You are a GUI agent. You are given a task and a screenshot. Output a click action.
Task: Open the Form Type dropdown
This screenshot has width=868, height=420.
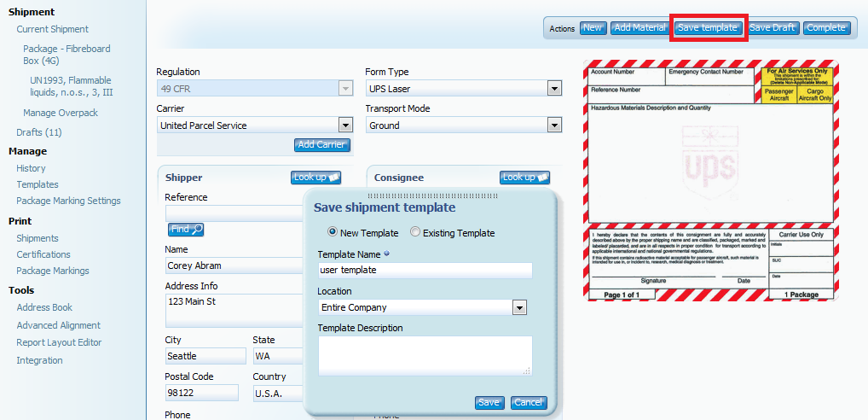click(x=553, y=89)
